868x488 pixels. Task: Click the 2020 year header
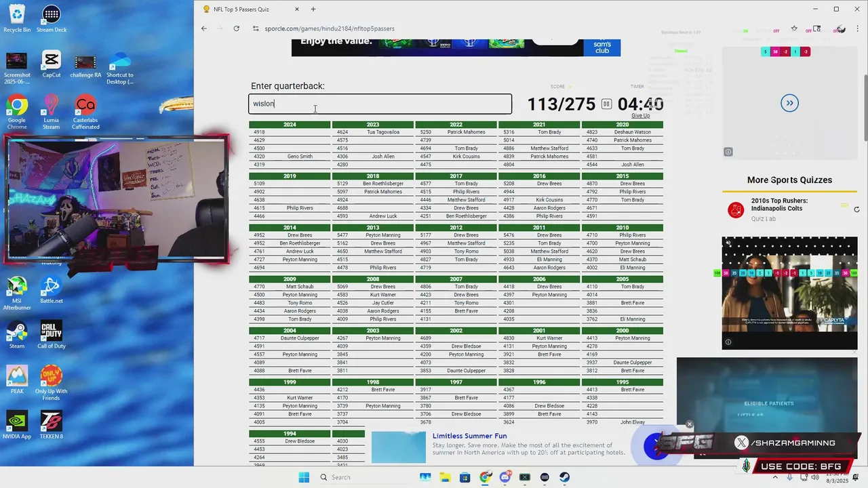(x=623, y=125)
